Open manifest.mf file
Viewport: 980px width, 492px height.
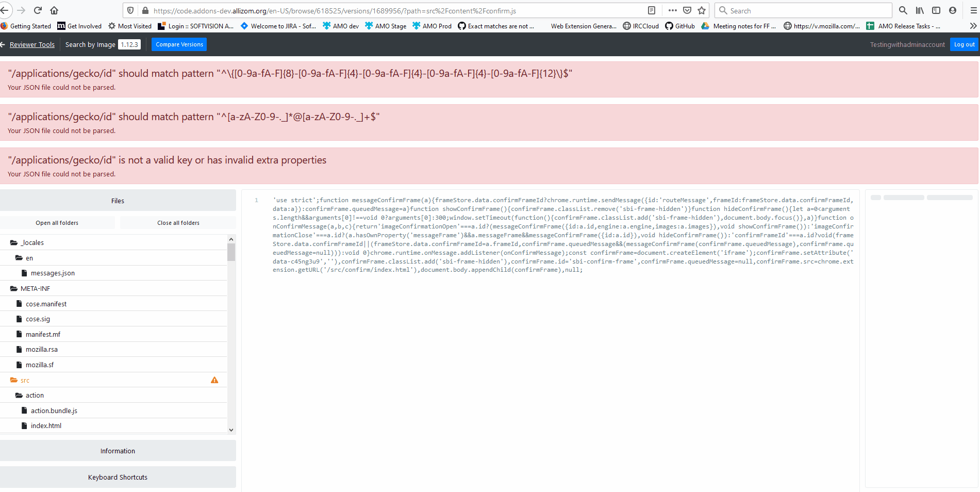pos(113,334)
